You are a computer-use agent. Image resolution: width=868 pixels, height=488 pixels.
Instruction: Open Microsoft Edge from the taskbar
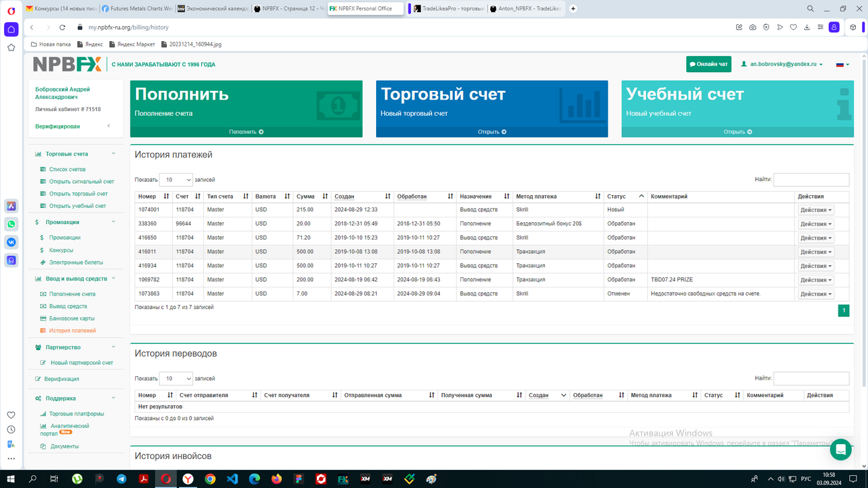[254, 479]
